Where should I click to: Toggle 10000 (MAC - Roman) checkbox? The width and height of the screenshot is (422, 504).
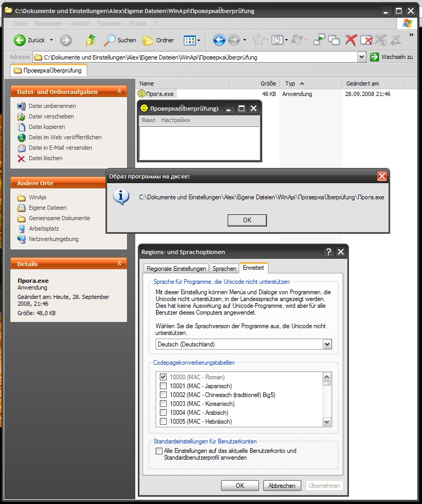point(163,377)
